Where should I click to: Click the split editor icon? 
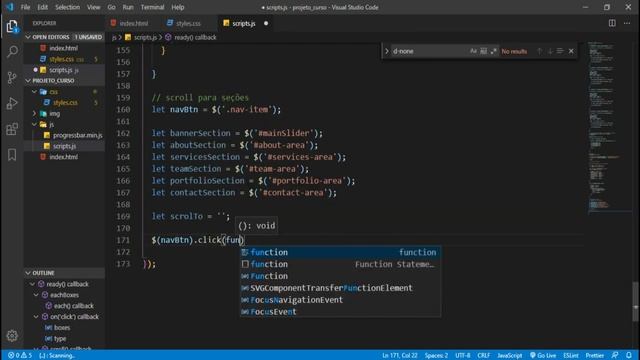(x=612, y=23)
